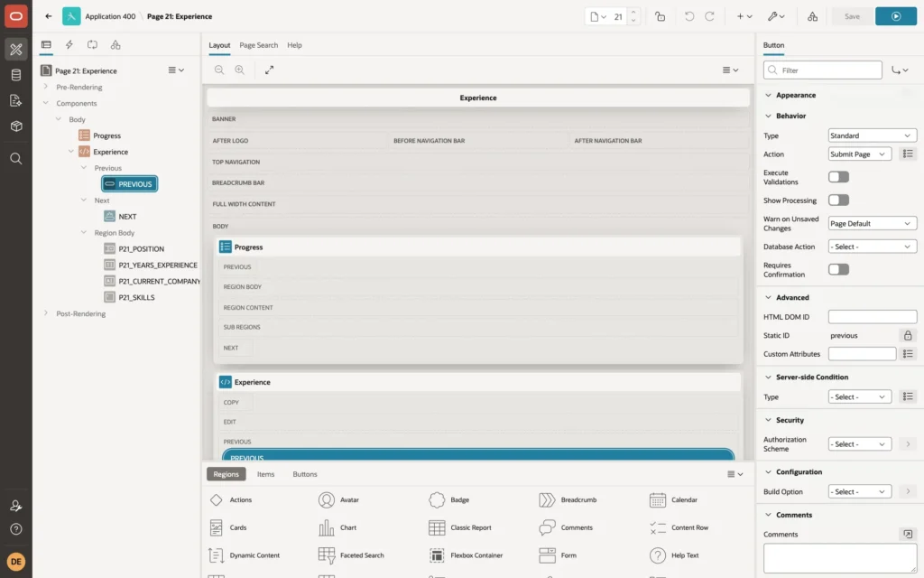Select the Regions gallery tab
The image size is (924, 578).
pos(226,474)
